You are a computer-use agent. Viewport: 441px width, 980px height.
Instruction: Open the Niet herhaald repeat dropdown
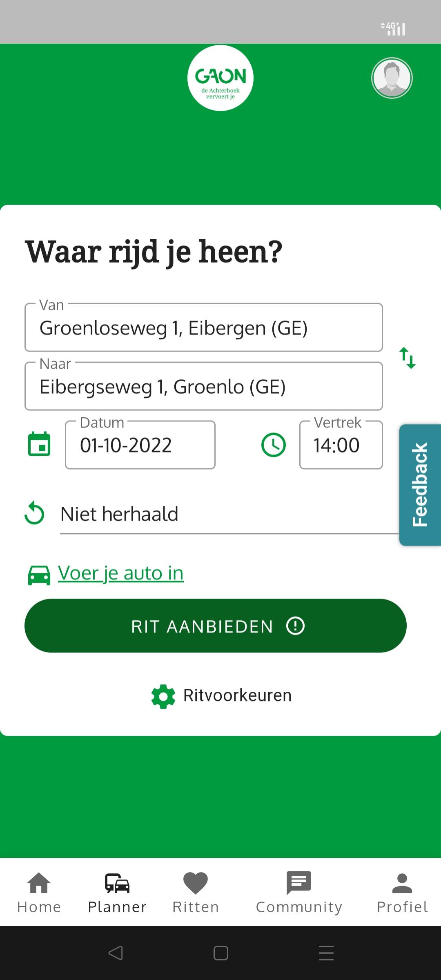[229, 514]
